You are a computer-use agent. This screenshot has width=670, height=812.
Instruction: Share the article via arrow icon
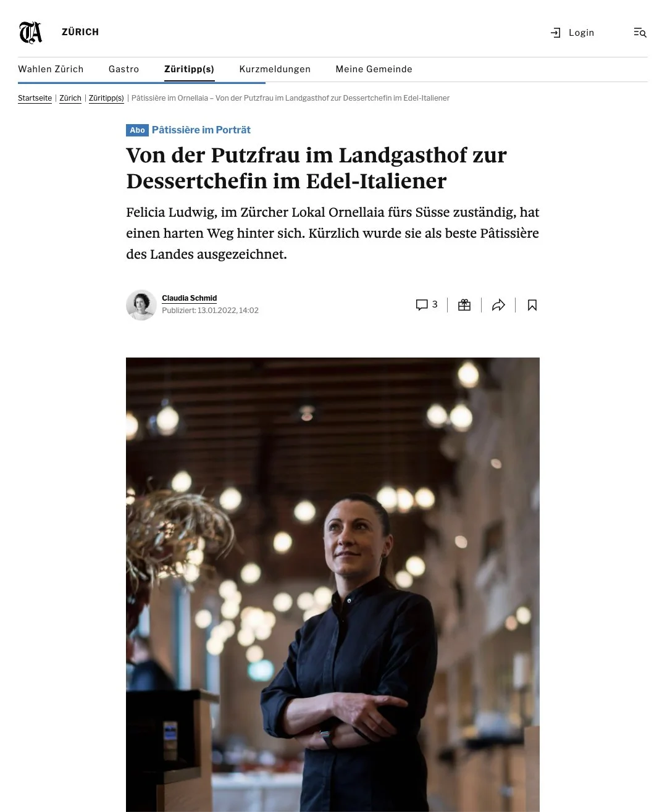coord(498,305)
